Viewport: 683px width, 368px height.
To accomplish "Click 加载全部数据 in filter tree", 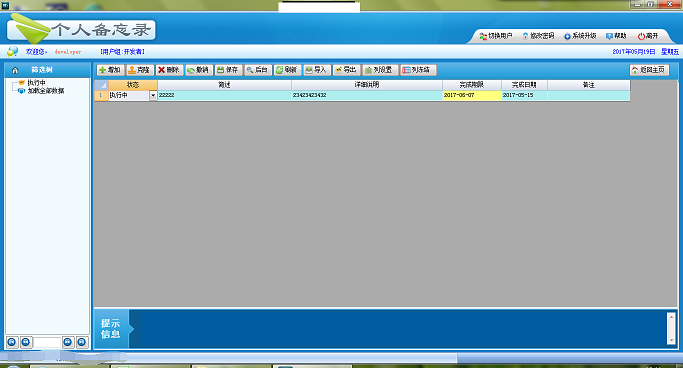I will pos(46,91).
